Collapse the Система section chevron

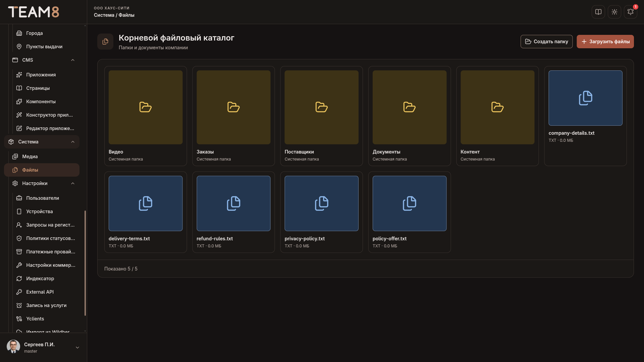[x=73, y=142]
